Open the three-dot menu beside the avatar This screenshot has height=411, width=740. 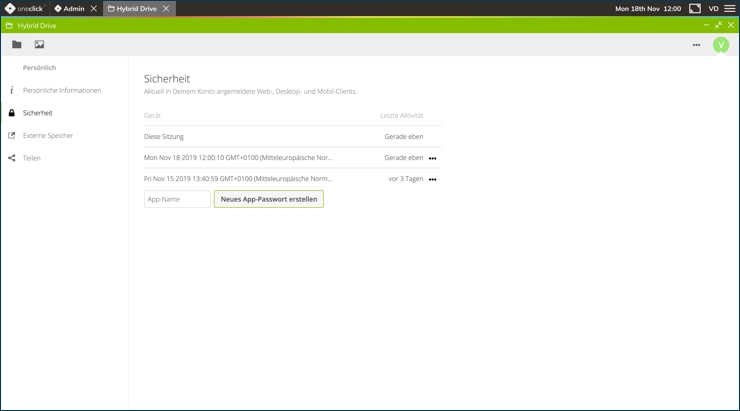pos(696,45)
